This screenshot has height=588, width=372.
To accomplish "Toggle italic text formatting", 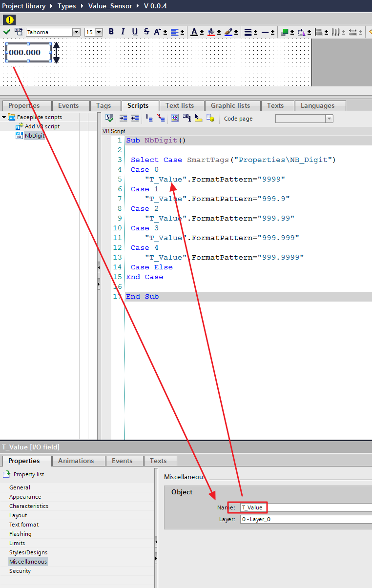I will (123, 32).
